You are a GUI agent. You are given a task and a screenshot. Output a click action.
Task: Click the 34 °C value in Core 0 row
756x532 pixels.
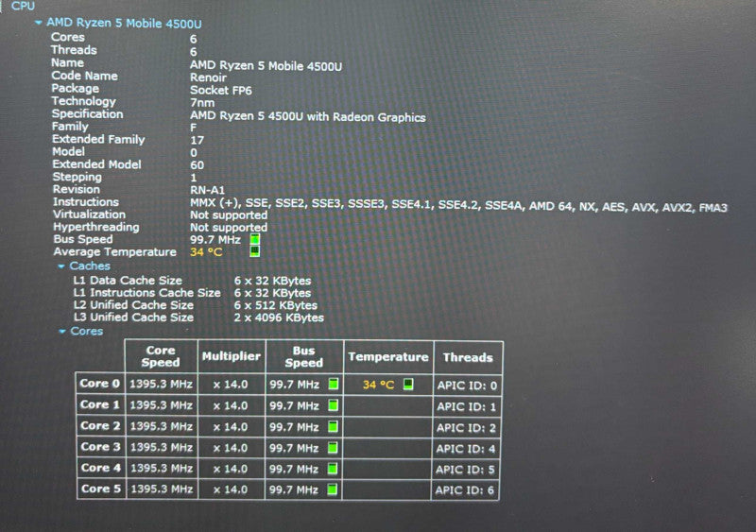coord(379,385)
